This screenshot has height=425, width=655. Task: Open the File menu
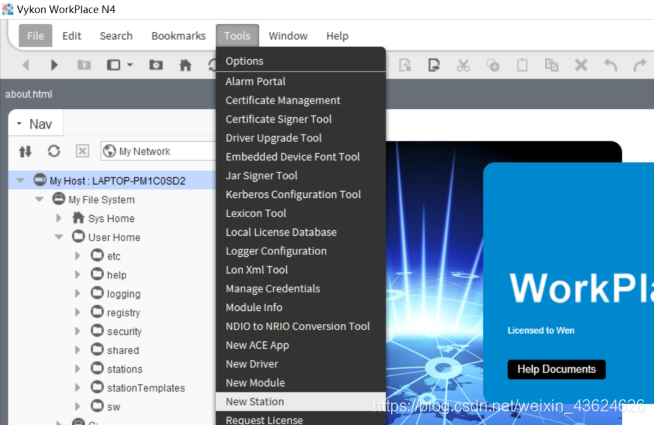pyautogui.click(x=35, y=36)
